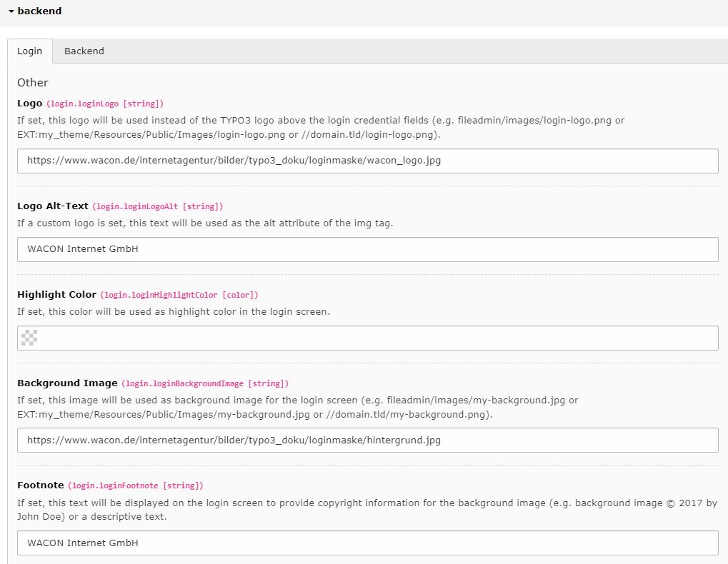Screen dimensions: 728x564
Task: Open the Backend tab
Action: point(84,51)
